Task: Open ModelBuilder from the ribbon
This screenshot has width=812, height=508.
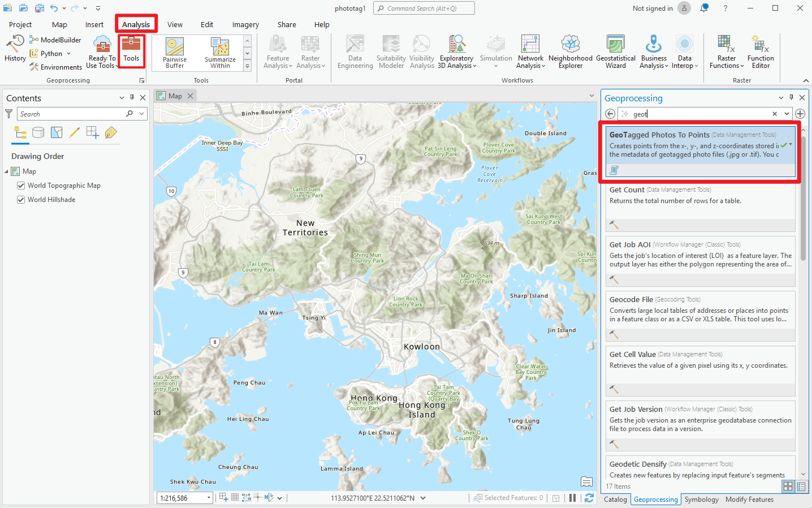Action: (x=55, y=40)
